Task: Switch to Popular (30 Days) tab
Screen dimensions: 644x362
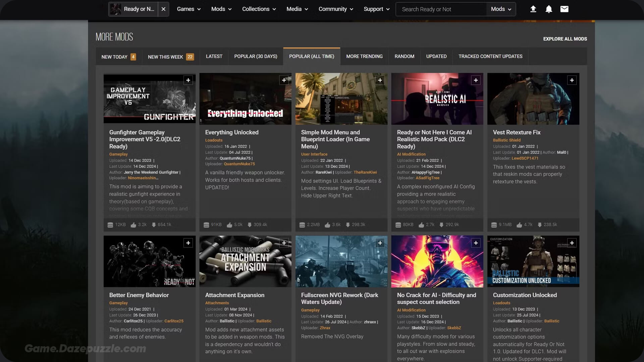Action: coord(256,56)
